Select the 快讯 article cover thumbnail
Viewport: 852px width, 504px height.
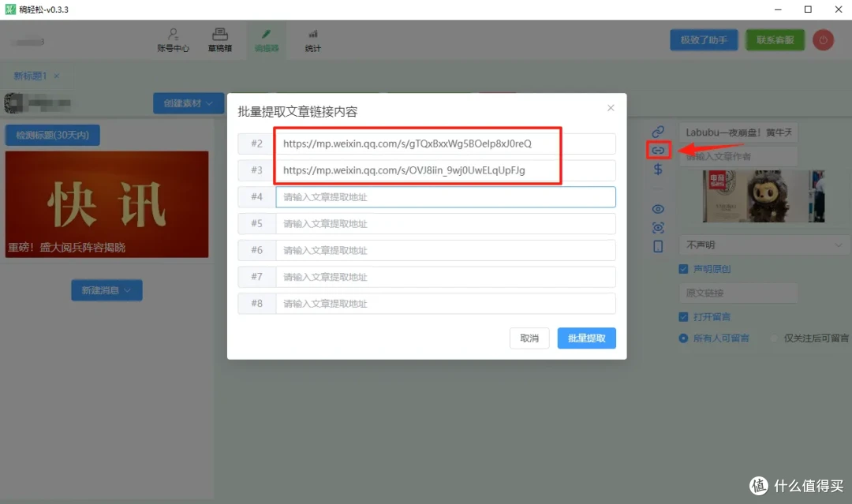(106, 204)
